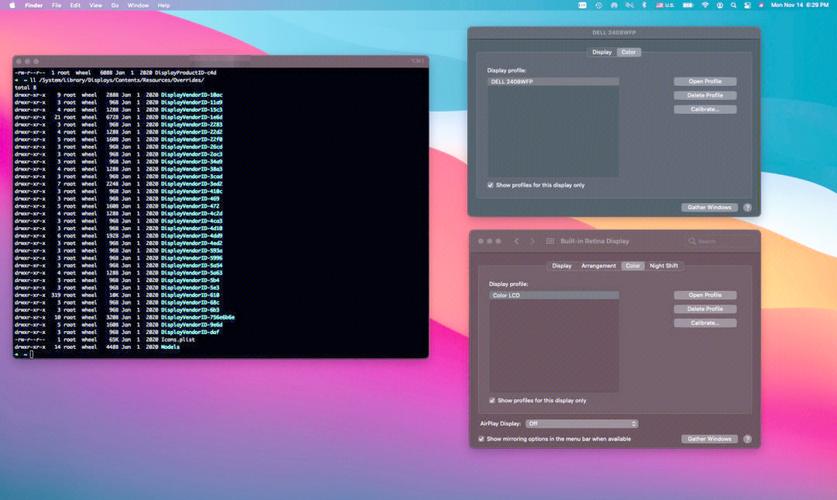Click the Bluetooth icon in menu bar
The image size is (837, 500).
click(644, 5)
